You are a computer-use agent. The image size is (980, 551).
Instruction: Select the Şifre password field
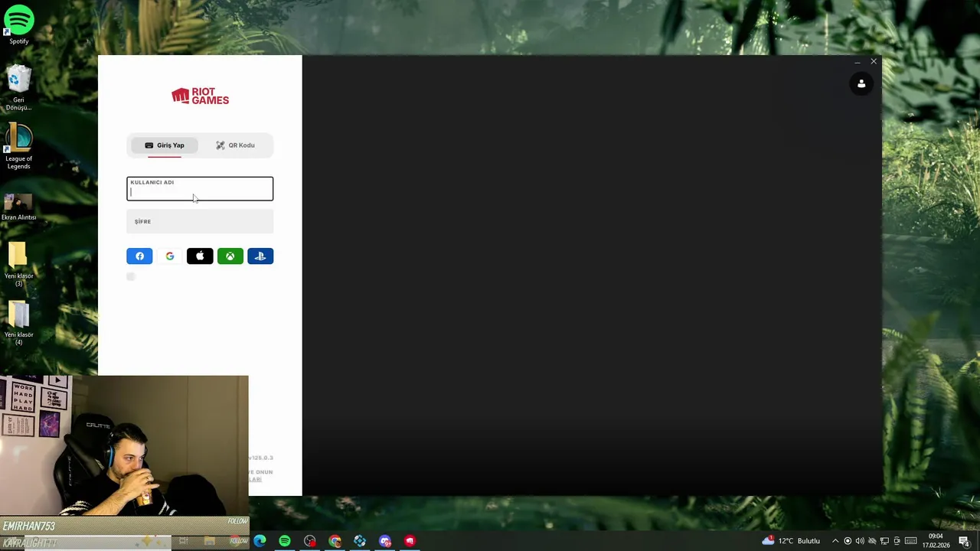click(x=200, y=221)
